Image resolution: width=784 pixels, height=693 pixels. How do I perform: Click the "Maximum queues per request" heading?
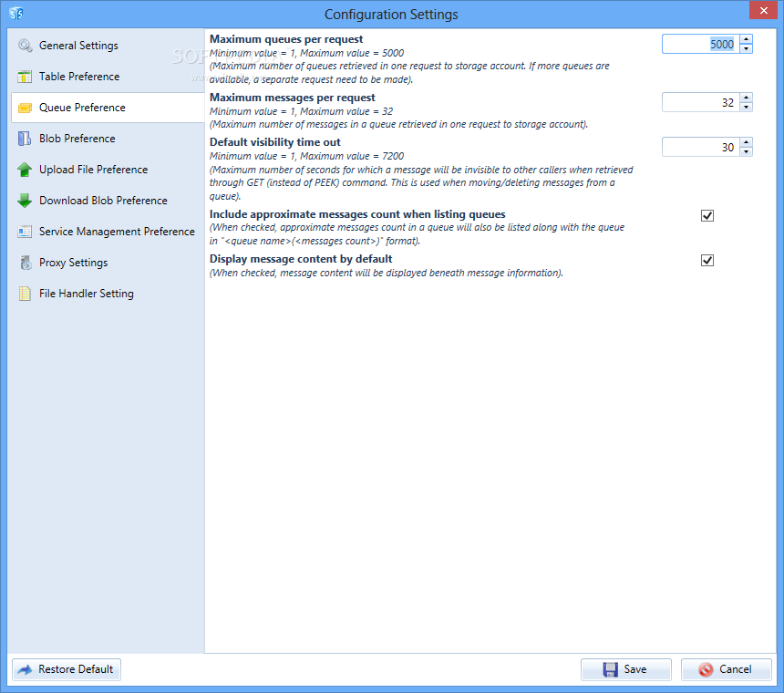click(286, 39)
